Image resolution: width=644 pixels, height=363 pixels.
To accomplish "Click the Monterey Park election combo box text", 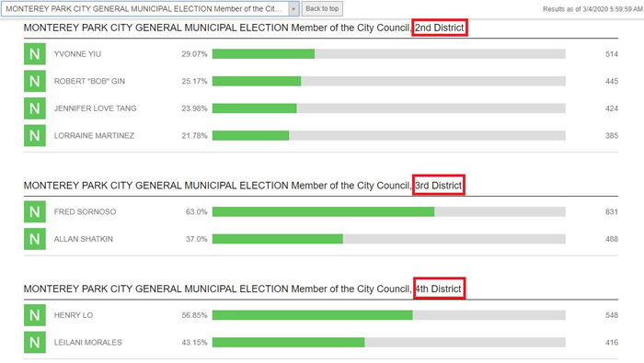I will pos(144,8).
